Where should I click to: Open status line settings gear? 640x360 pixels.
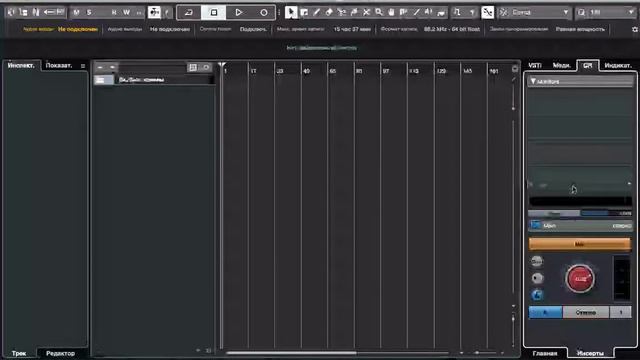click(x=635, y=29)
